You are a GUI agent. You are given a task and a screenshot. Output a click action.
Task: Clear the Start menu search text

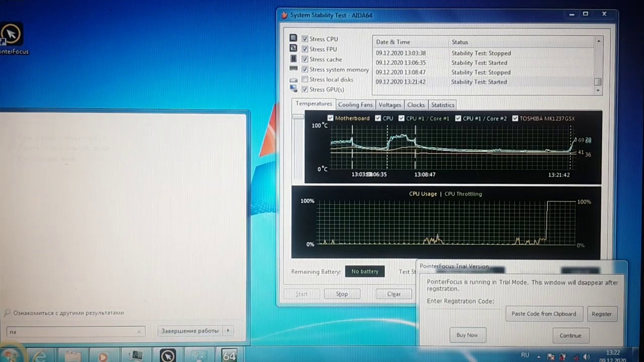click(139, 331)
